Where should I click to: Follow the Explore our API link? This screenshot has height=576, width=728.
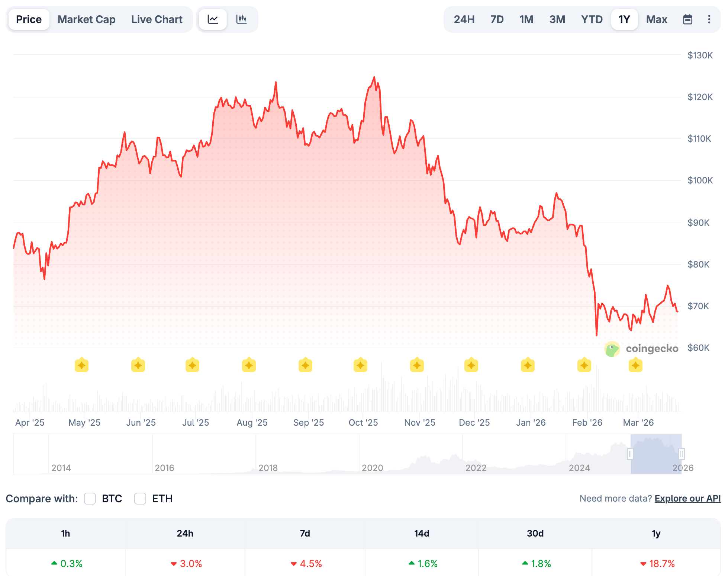pyautogui.click(x=687, y=499)
